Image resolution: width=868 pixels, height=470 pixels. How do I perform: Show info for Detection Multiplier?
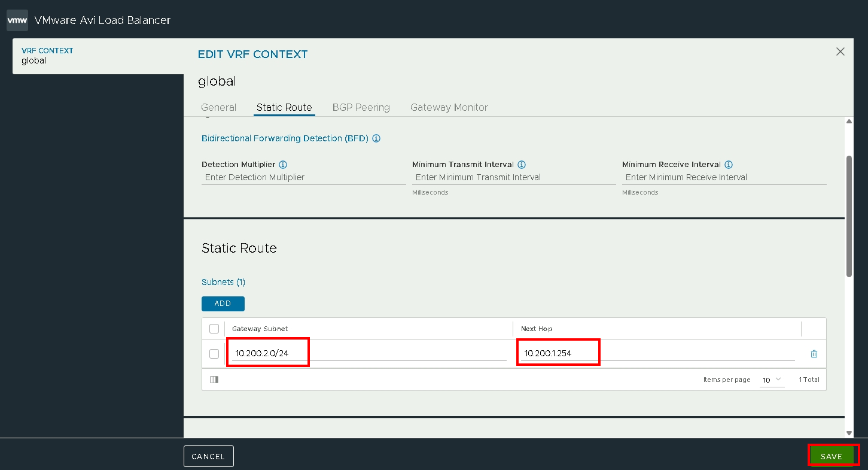point(283,165)
